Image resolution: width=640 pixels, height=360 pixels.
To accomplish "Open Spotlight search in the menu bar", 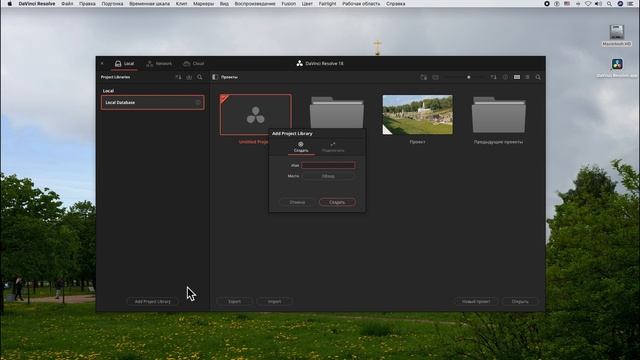I will pos(609,4).
